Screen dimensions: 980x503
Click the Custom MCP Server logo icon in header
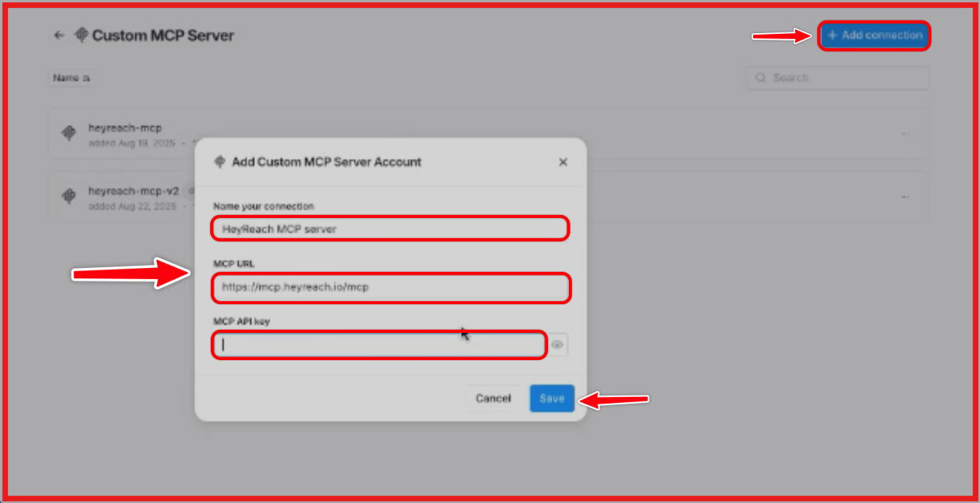coord(82,35)
